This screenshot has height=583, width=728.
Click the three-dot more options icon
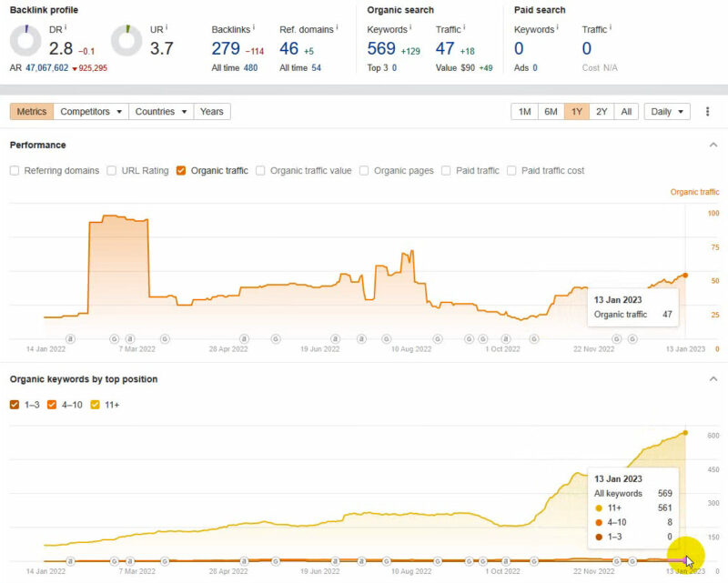click(x=707, y=112)
